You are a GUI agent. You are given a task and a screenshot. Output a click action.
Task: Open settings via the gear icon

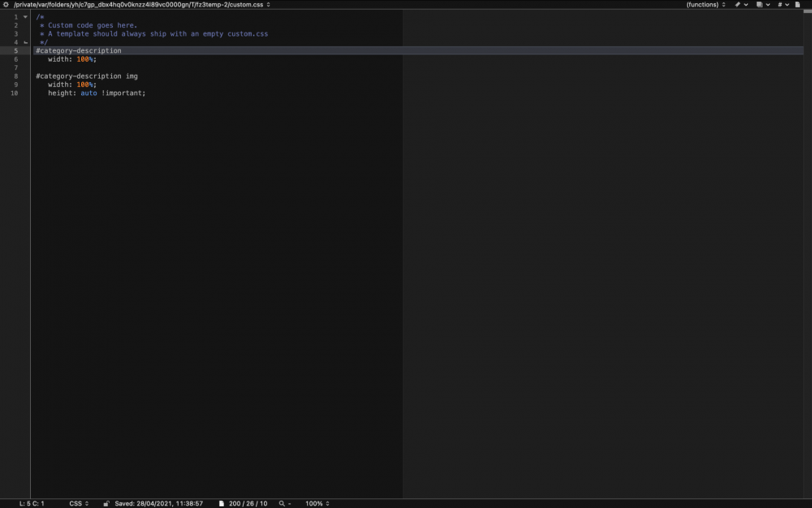[5, 4]
